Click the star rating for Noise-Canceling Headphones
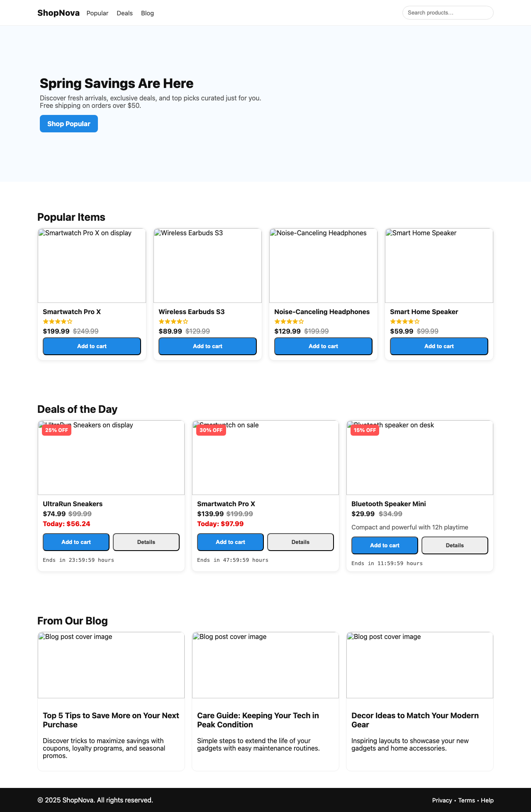The width and height of the screenshot is (531, 812). (x=289, y=321)
